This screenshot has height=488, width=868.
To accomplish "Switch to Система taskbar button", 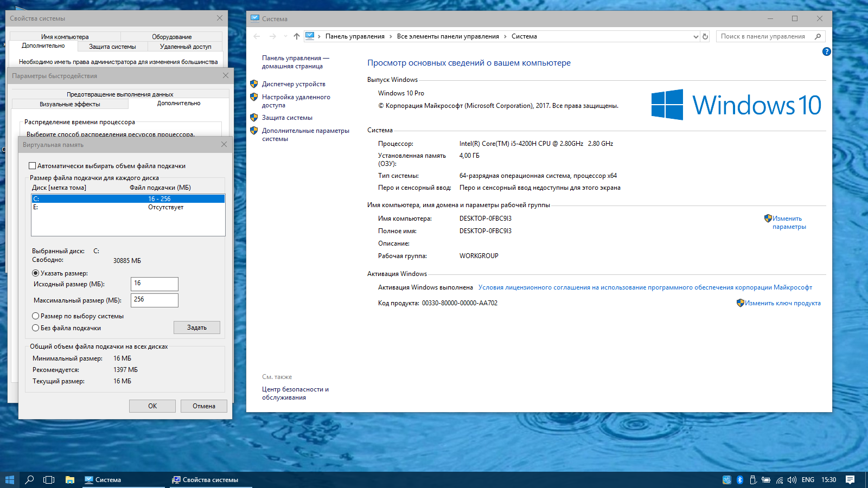I will pyautogui.click(x=125, y=480).
